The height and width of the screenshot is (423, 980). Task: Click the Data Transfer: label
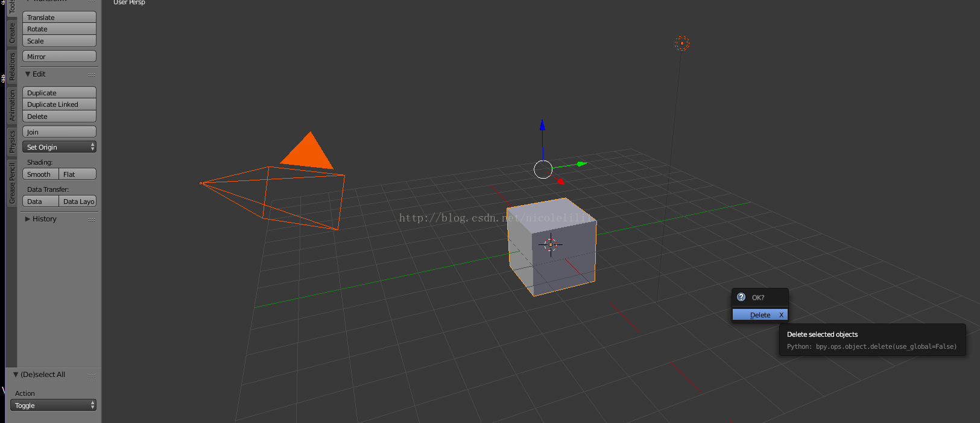point(48,189)
